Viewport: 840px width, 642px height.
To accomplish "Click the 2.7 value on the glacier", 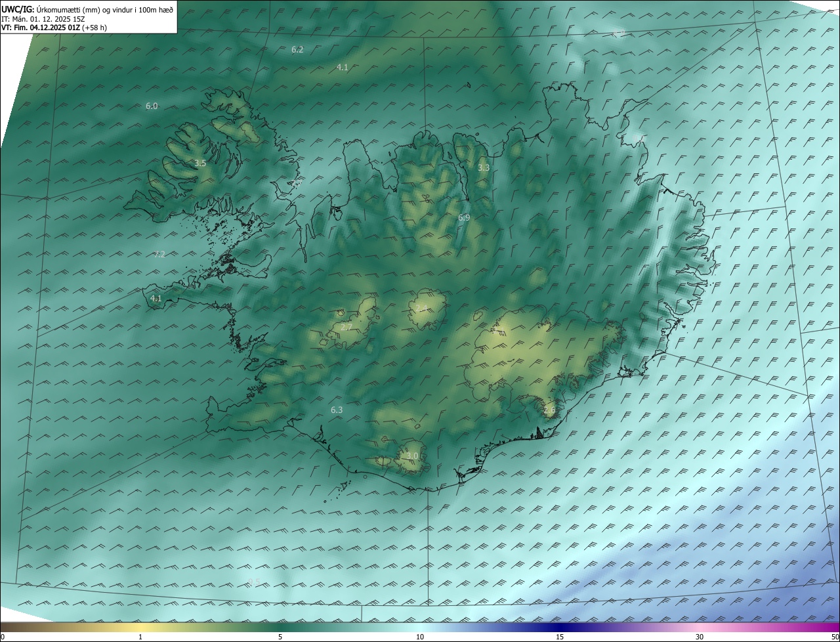I will (x=346, y=327).
